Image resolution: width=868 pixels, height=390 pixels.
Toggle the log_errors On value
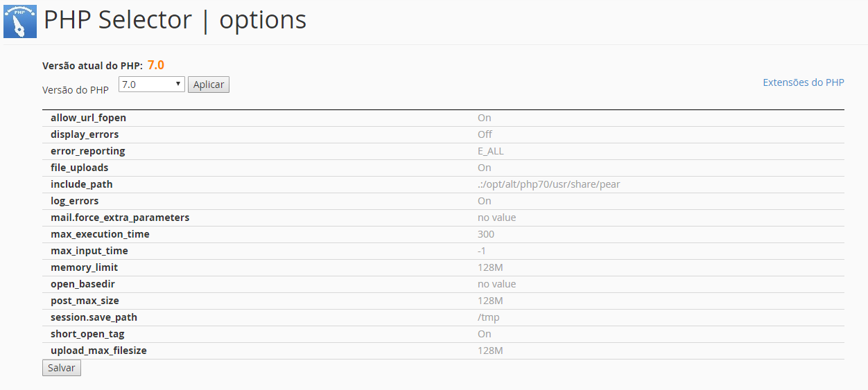point(484,201)
